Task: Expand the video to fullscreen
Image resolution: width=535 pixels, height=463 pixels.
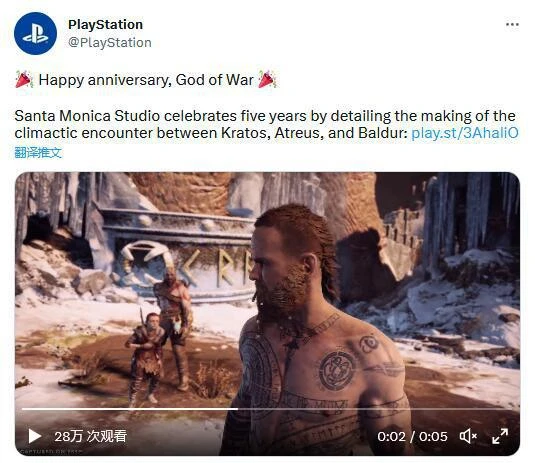Action: [500, 436]
